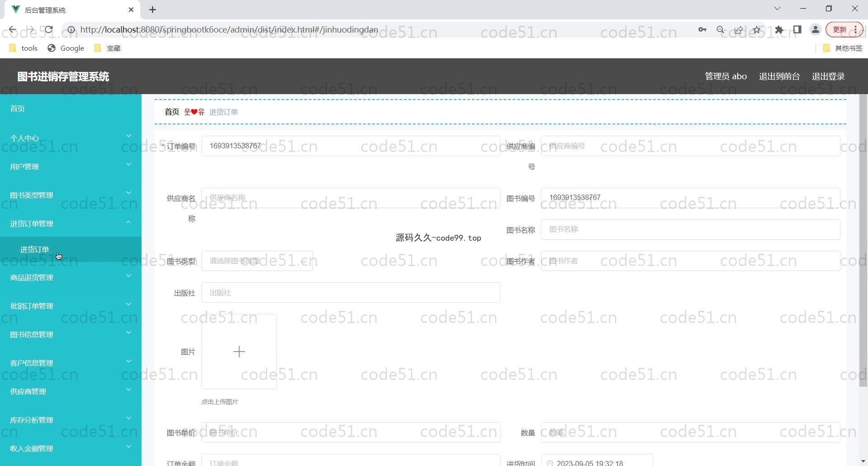Open the tab search chevron in title bar
Viewport: 868px width, 466px height.
pyautogui.click(x=777, y=9)
